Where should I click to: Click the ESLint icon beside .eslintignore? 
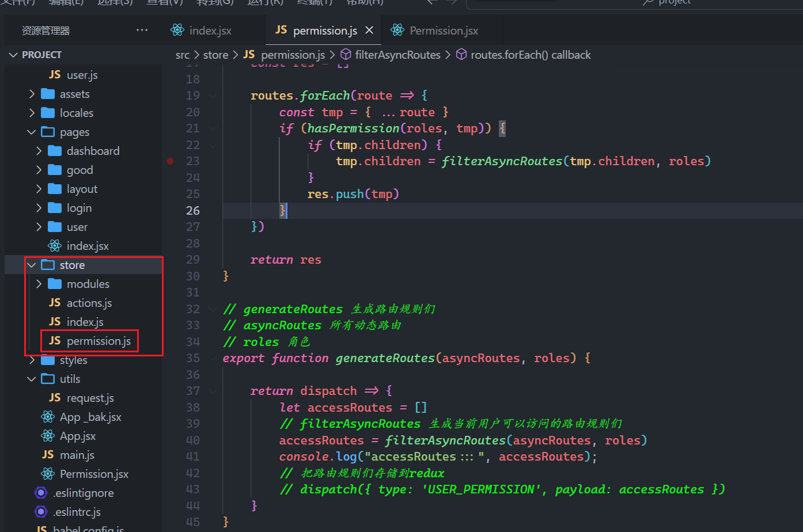coord(41,493)
